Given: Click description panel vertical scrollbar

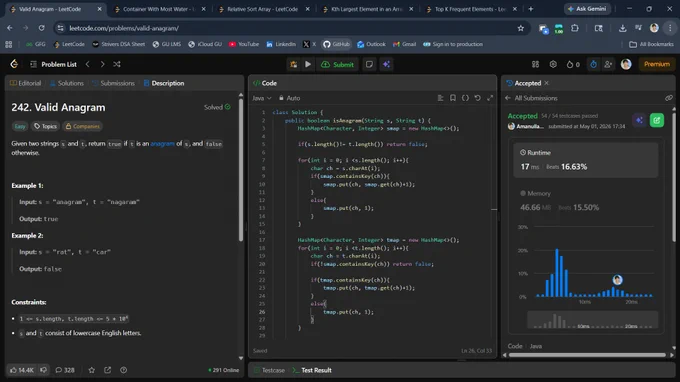Looking at the screenshot, I should click(241, 170).
